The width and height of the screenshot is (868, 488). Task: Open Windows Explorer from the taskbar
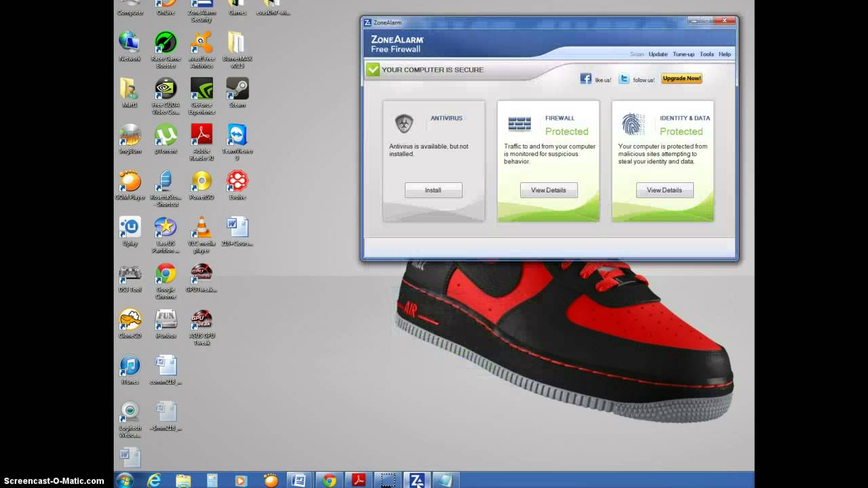tap(183, 481)
